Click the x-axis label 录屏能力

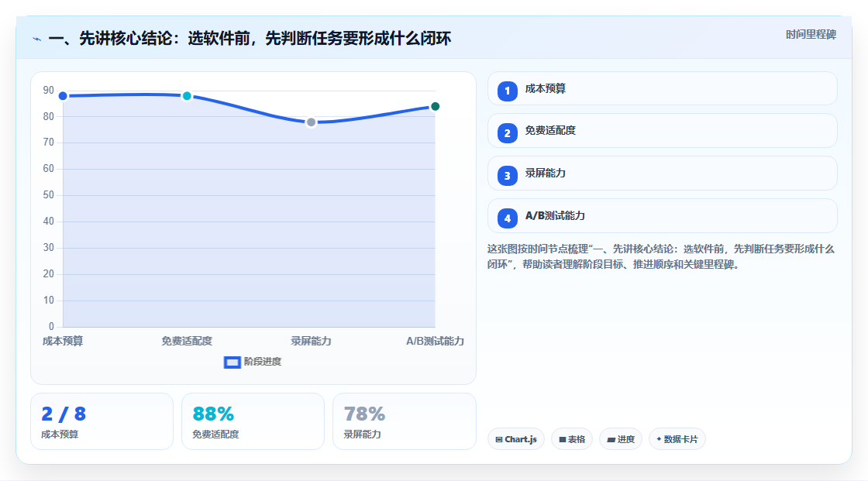pyautogui.click(x=311, y=341)
